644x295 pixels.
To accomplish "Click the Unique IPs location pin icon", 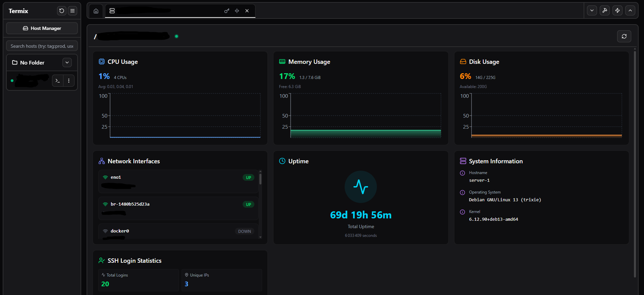I will [187, 275].
